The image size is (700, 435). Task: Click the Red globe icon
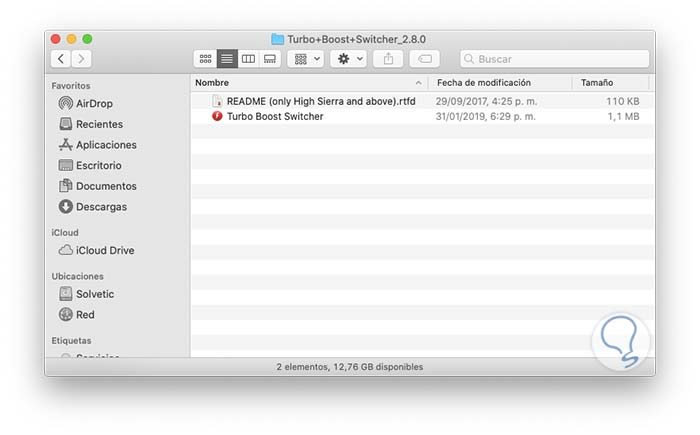(x=66, y=314)
